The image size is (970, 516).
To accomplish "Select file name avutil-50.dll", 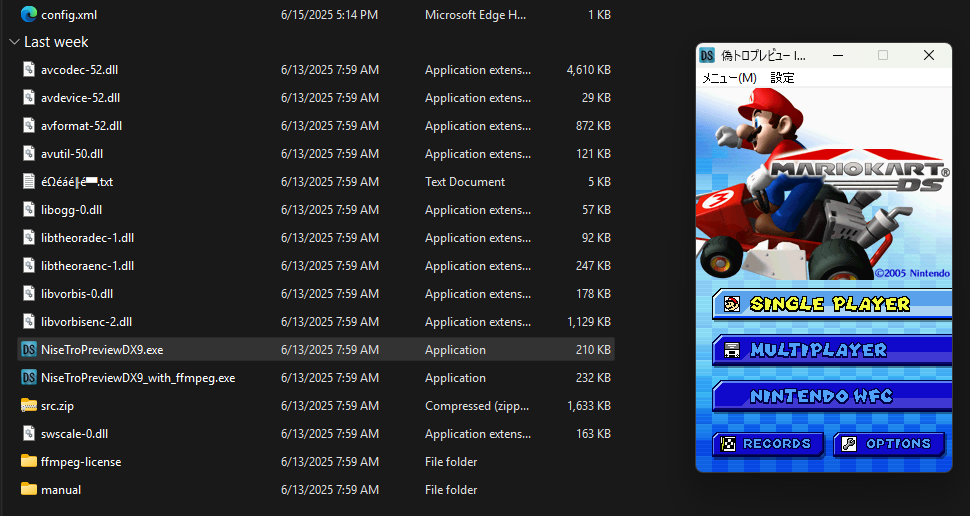I will 72,153.
